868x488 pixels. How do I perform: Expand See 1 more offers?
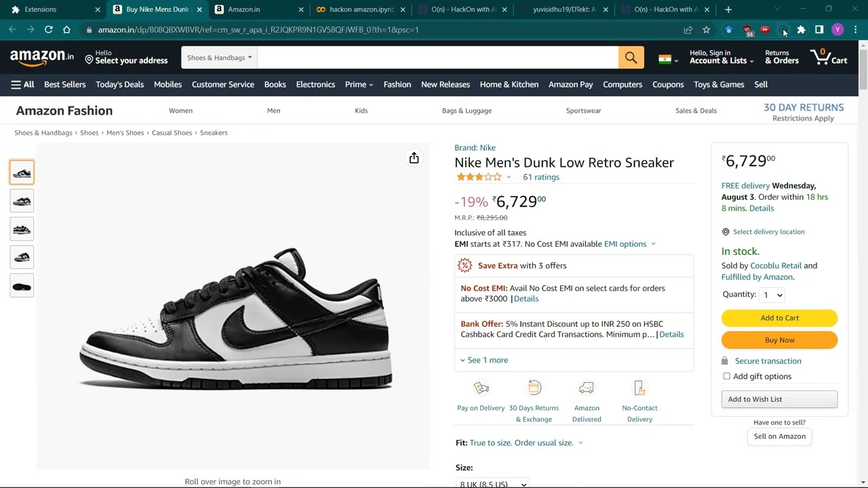[484, 360]
